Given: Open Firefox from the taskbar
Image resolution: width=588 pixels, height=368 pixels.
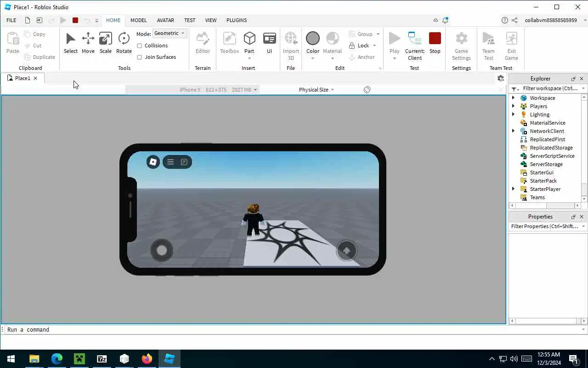Looking at the screenshot, I should coord(147,359).
